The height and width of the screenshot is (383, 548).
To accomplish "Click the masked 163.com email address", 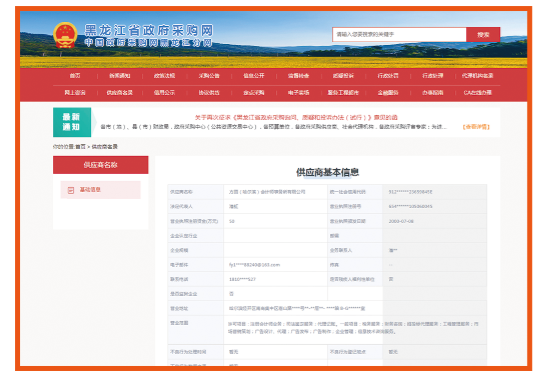I will tap(254, 265).
